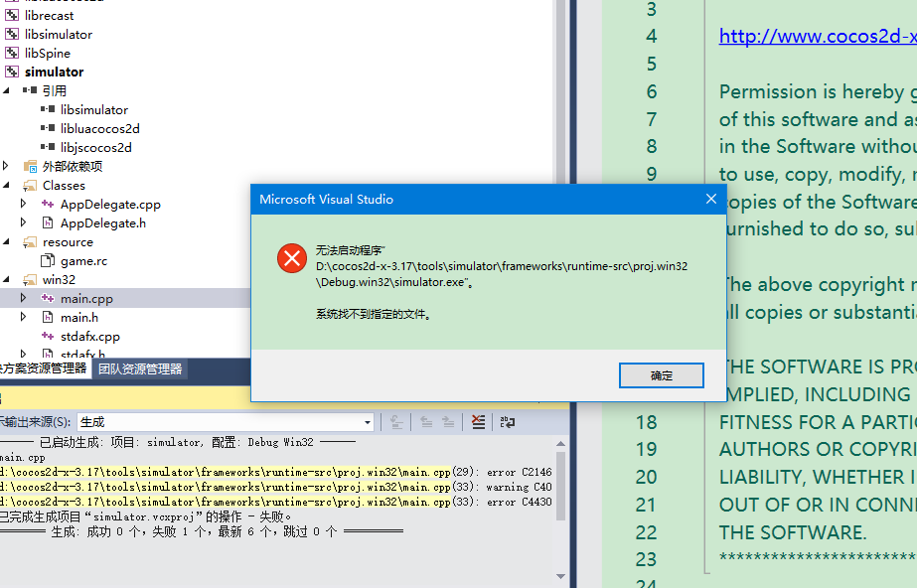This screenshot has width=917, height=588.
Task: Click the build summary line 成功 0 个
Action: coord(201,531)
